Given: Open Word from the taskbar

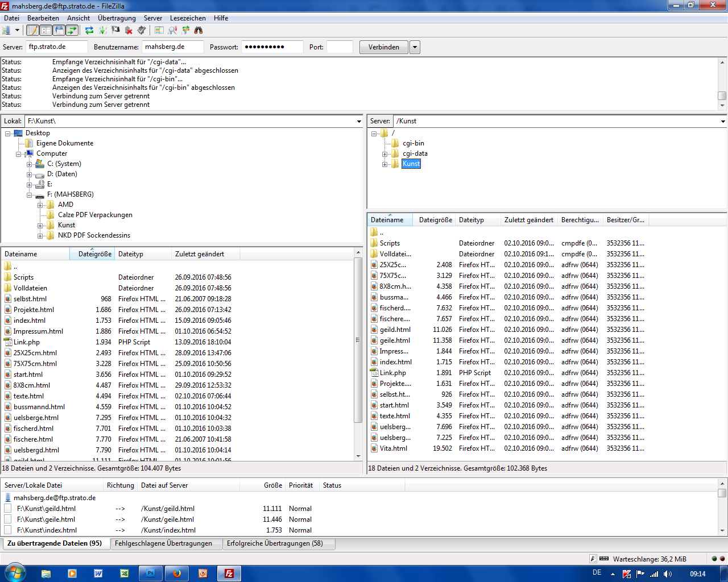Looking at the screenshot, I should click(98, 573).
